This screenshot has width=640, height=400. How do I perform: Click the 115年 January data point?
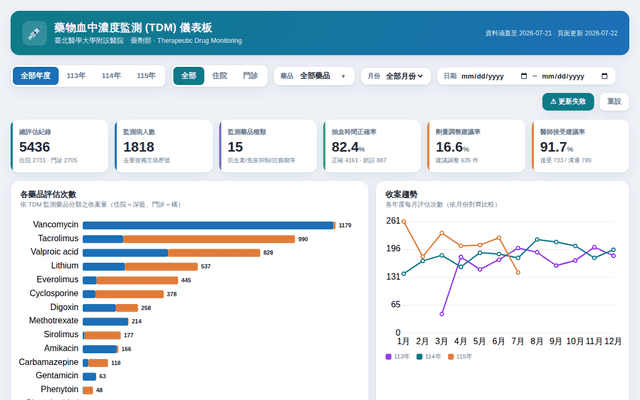(x=404, y=222)
